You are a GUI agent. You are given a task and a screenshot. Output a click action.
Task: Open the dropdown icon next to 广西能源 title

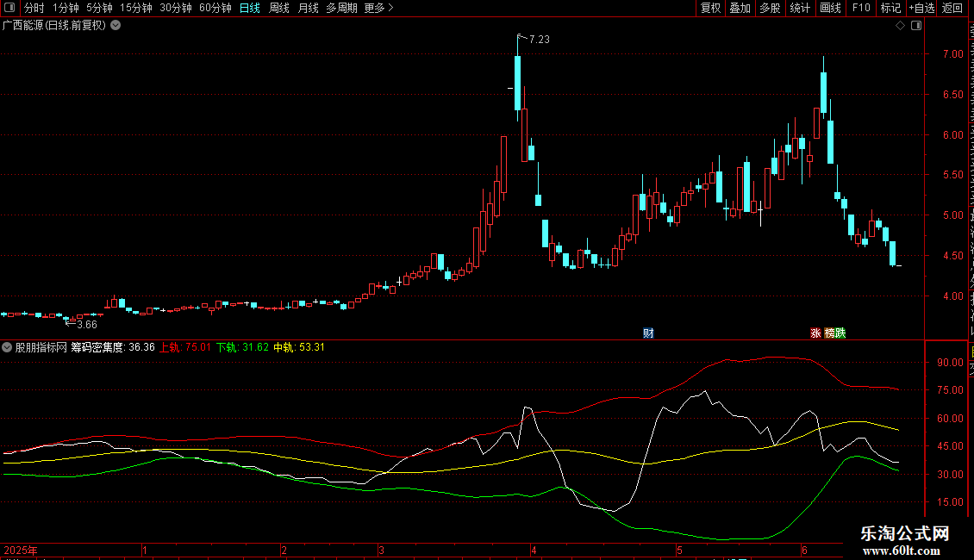coord(116,26)
